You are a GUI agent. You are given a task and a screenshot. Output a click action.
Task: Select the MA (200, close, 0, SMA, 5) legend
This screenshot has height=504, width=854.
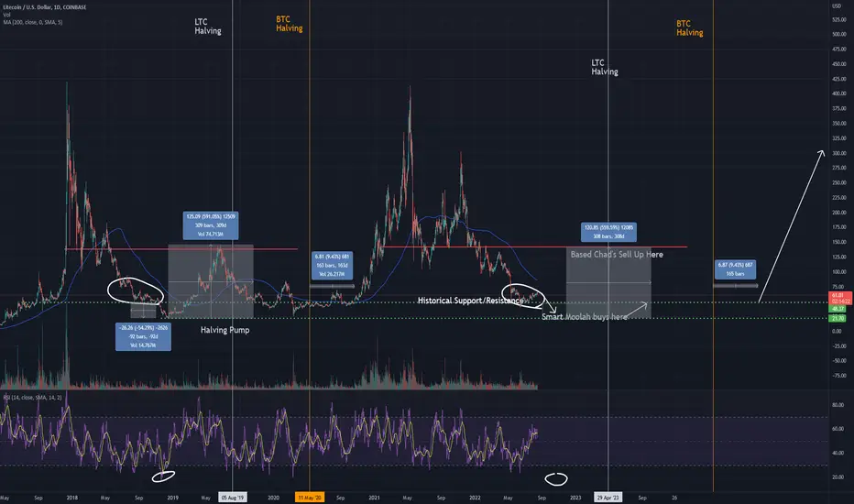click(x=33, y=22)
